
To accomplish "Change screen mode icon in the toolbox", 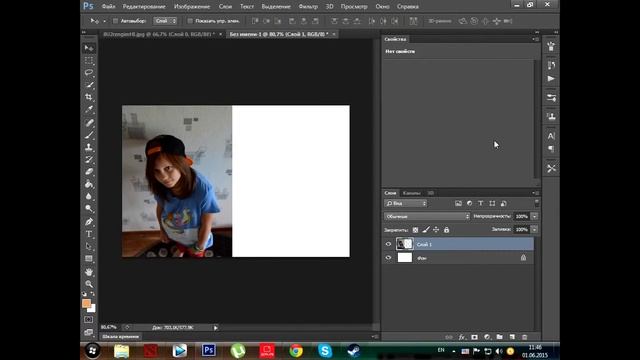I will [89, 332].
